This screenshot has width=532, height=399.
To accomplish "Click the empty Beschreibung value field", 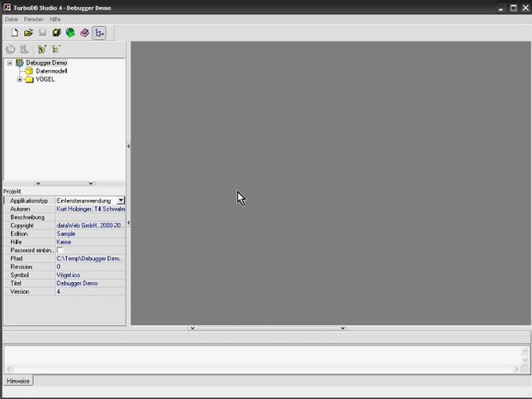I will click(x=90, y=217).
